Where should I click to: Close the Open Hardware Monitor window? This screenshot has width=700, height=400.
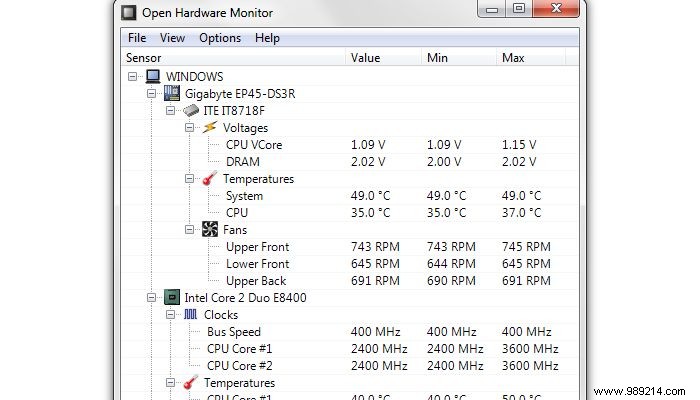556,8
